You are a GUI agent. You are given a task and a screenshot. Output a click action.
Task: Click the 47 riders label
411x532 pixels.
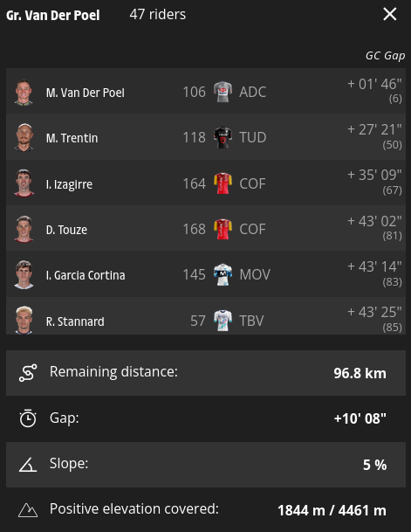click(158, 15)
